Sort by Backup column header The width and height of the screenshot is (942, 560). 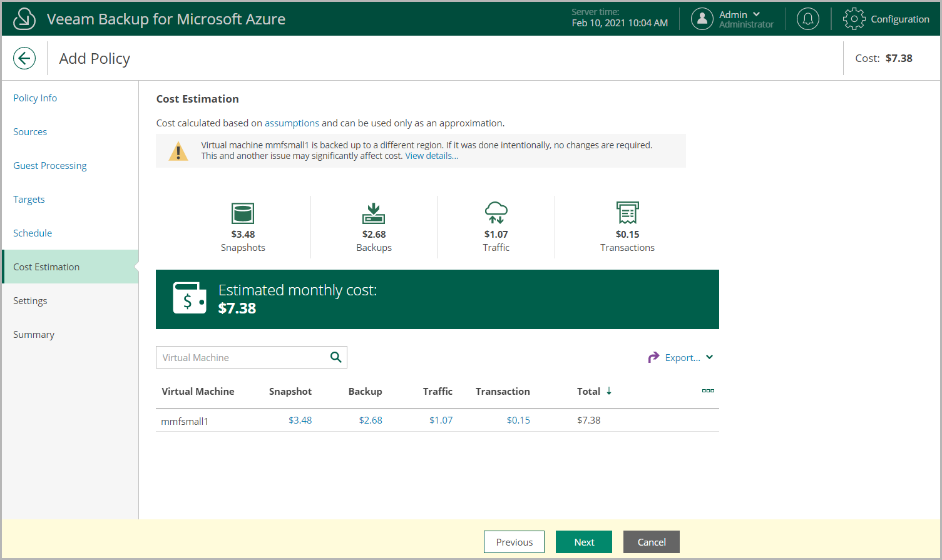[x=365, y=392]
